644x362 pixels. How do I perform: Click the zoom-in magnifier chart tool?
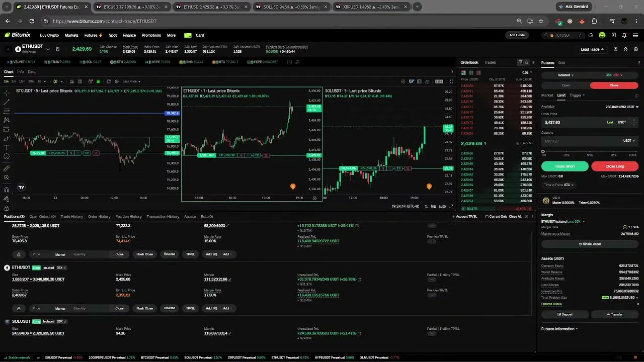click(7, 177)
